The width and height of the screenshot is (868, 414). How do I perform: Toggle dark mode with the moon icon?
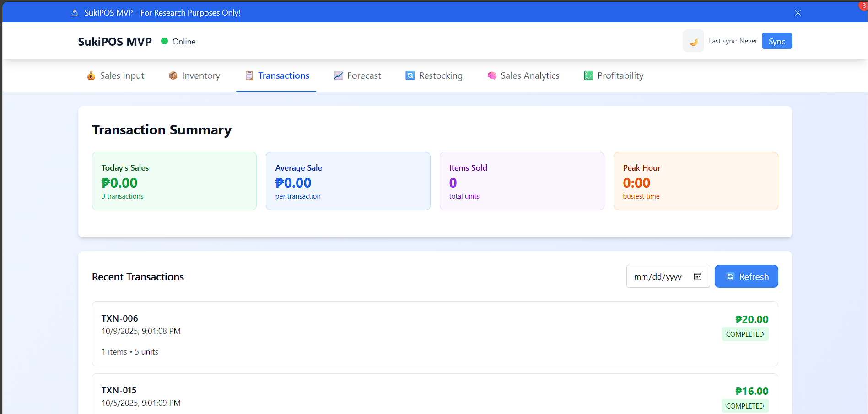coord(693,42)
